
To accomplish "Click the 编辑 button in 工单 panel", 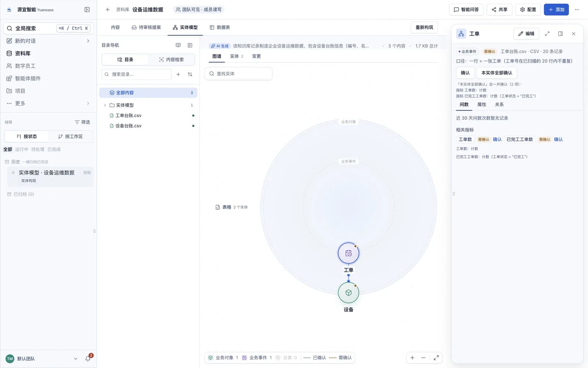I will 526,34.
